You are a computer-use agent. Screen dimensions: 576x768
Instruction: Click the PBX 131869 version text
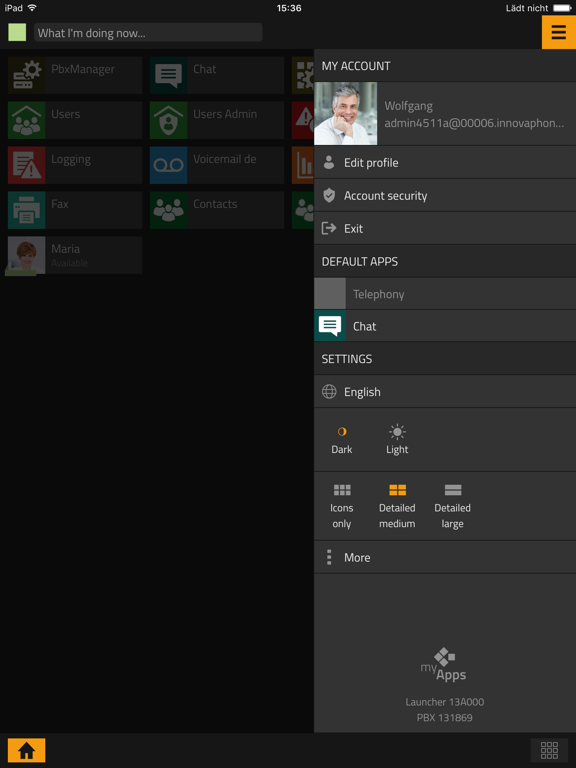(x=445, y=718)
